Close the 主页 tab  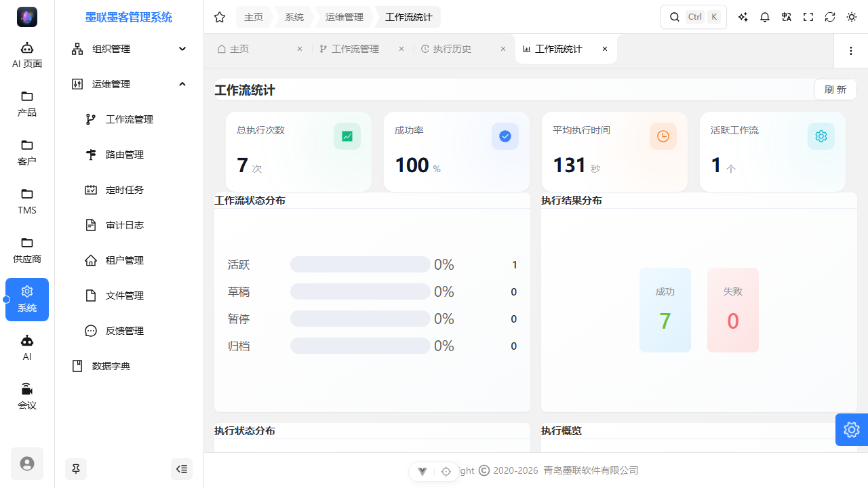pyautogui.click(x=300, y=49)
